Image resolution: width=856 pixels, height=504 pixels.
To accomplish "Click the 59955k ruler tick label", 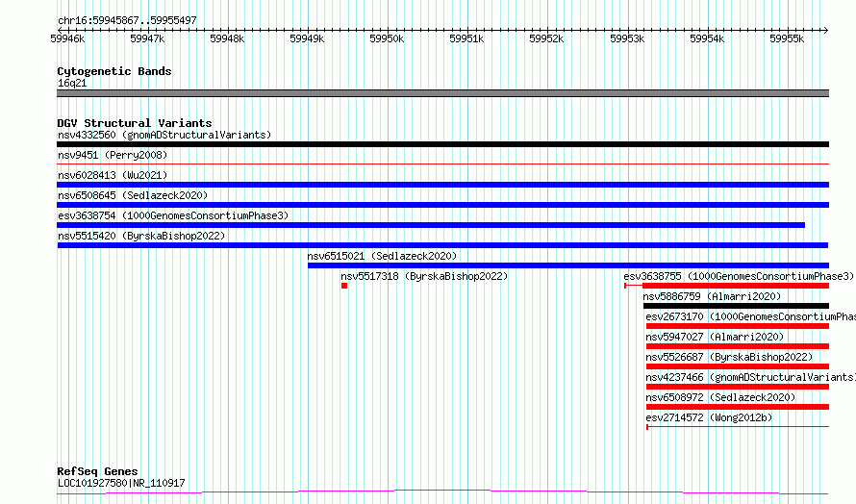I will click(x=787, y=38).
